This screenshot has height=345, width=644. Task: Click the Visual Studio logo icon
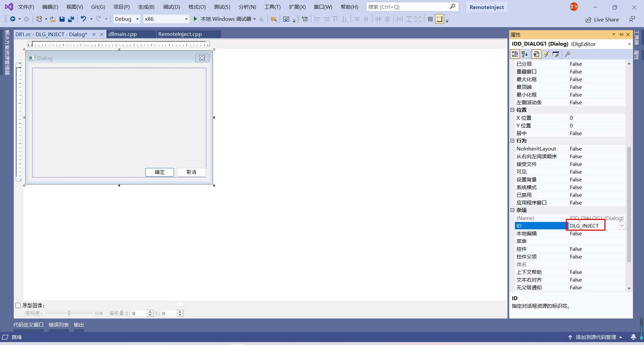(x=9, y=6)
